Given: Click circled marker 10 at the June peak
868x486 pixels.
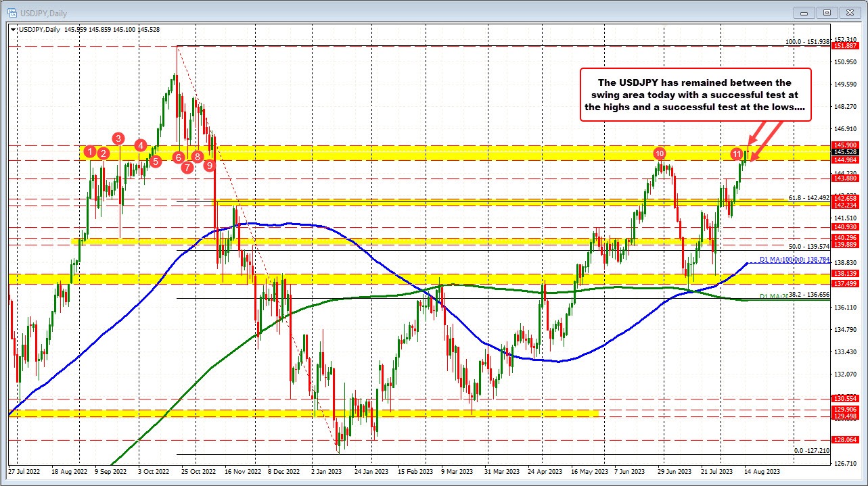Looking at the screenshot, I should [660, 153].
